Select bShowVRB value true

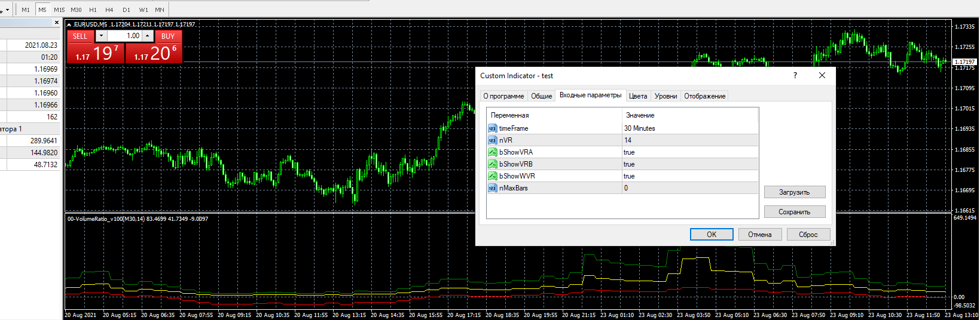(690, 164)
